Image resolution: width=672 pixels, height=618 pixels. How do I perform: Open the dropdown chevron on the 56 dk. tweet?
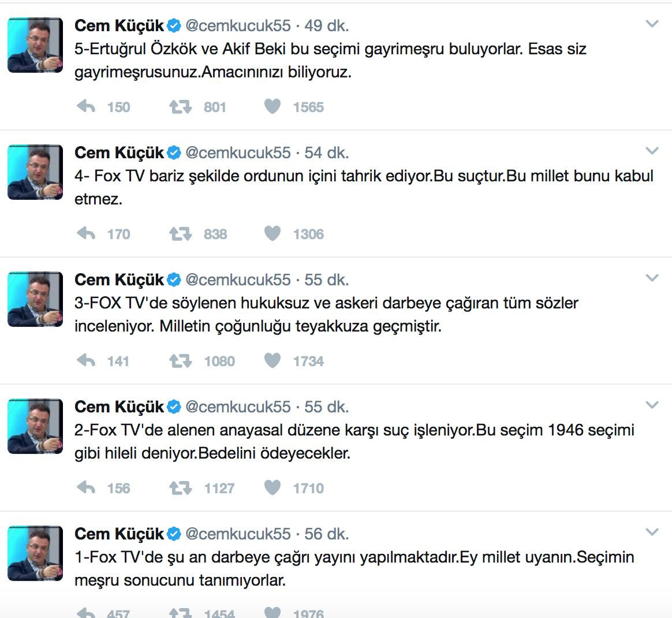(x=652, y=533)
